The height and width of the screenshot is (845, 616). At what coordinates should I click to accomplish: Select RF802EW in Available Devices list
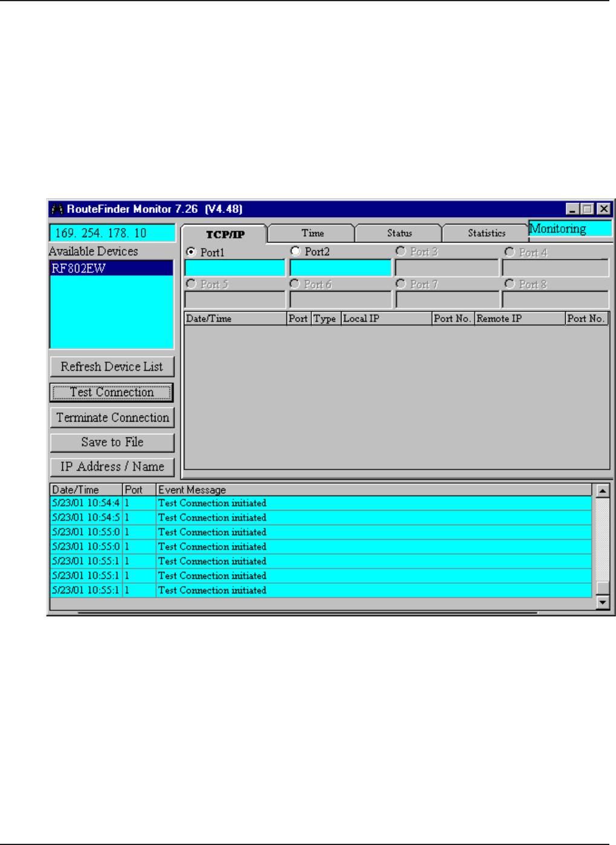pos(79,269)
